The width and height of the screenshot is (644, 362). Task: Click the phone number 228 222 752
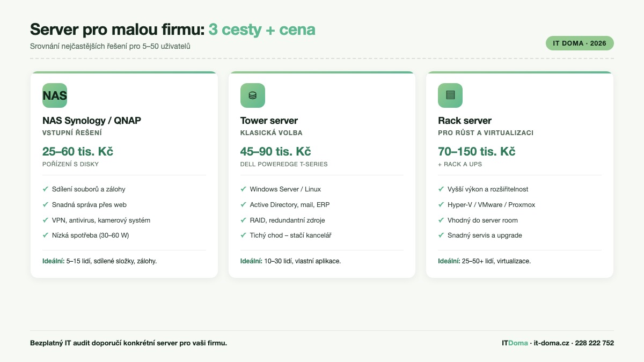pyautogui.click(x=594, y=343)
